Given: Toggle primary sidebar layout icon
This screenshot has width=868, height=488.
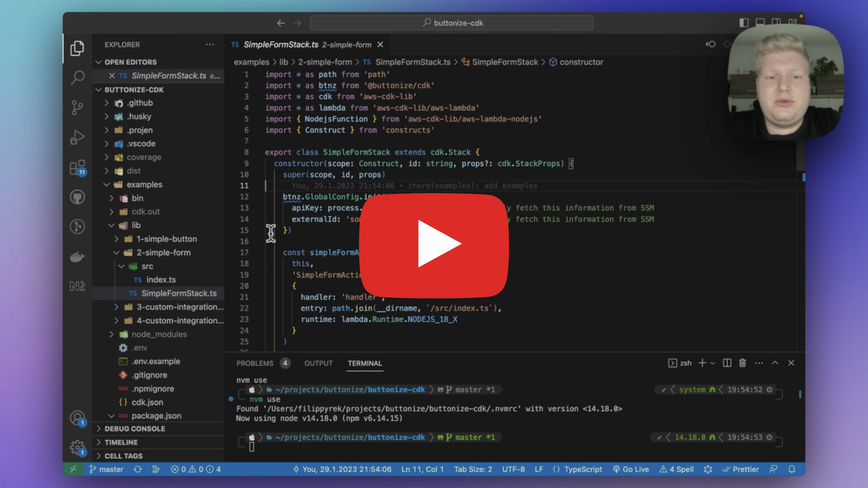Looking at the screenshot, I should coord(744,23).
